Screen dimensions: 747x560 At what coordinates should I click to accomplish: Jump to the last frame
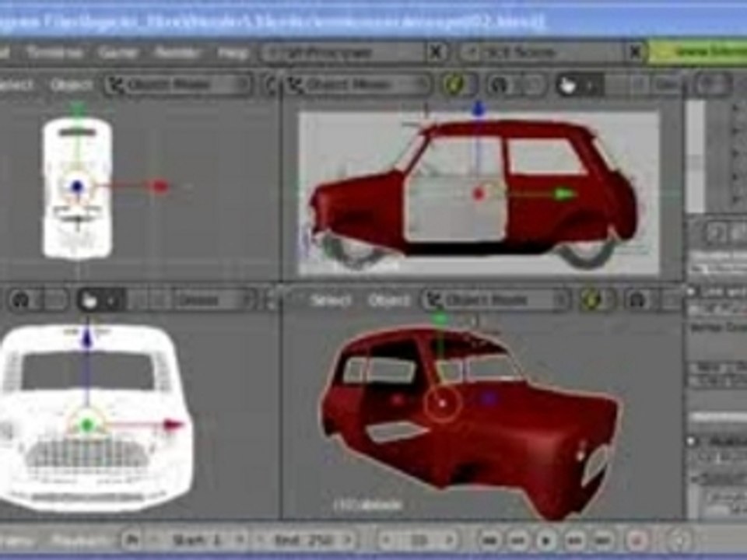tap(602, 541)
